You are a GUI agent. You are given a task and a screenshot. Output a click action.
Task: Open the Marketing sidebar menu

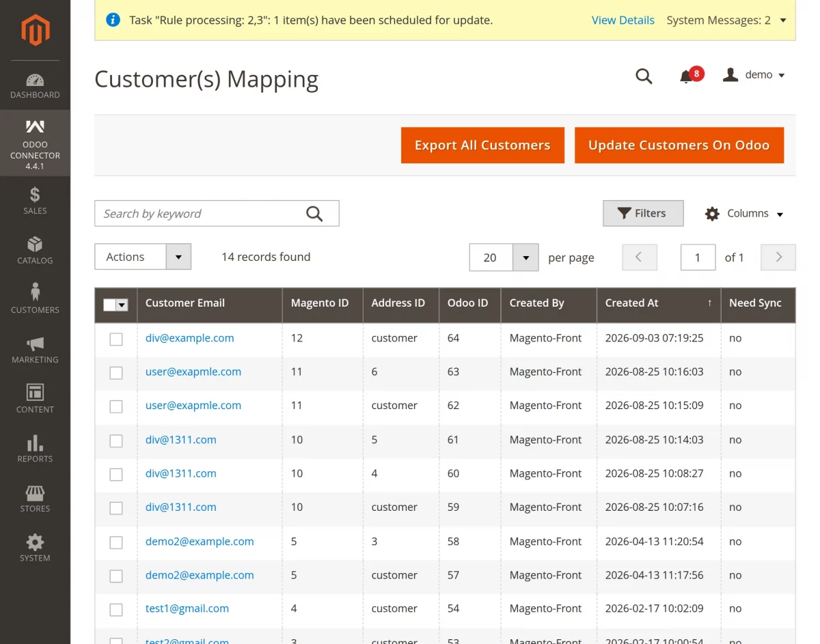[35, 350]
